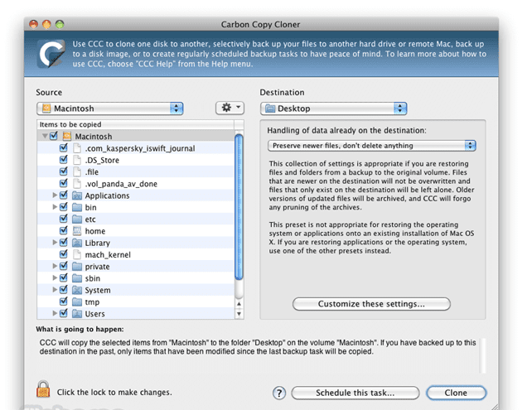The height and width of the screenshot is (410, 532).
Task: Select the .DS_Store file icon
Action: [77, 160]
